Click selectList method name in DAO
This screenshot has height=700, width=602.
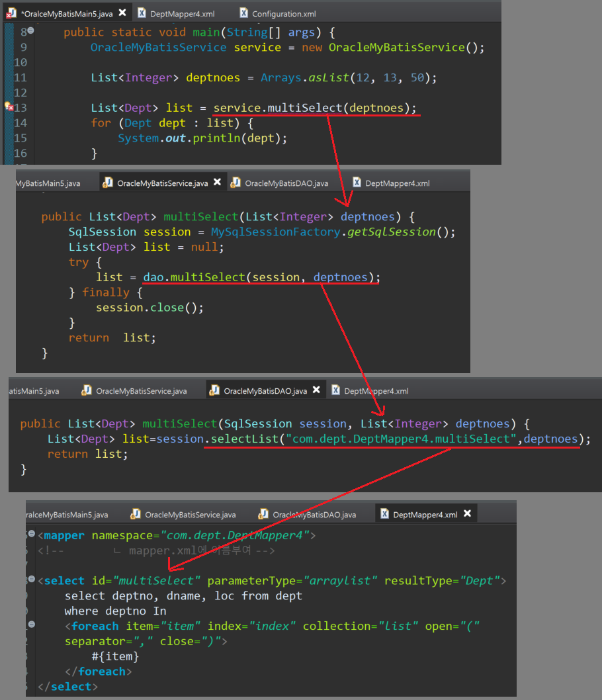[245, 439]
